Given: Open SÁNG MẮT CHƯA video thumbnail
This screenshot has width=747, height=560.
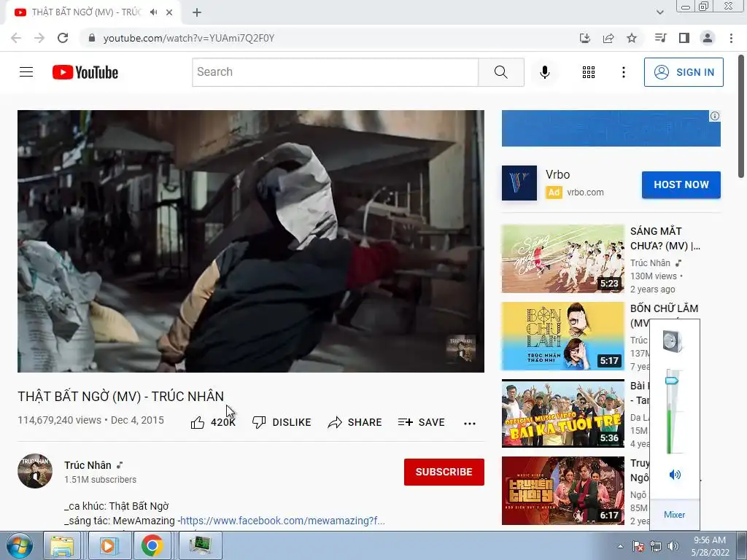Looking at the screenshot, I should pos(562,259).
